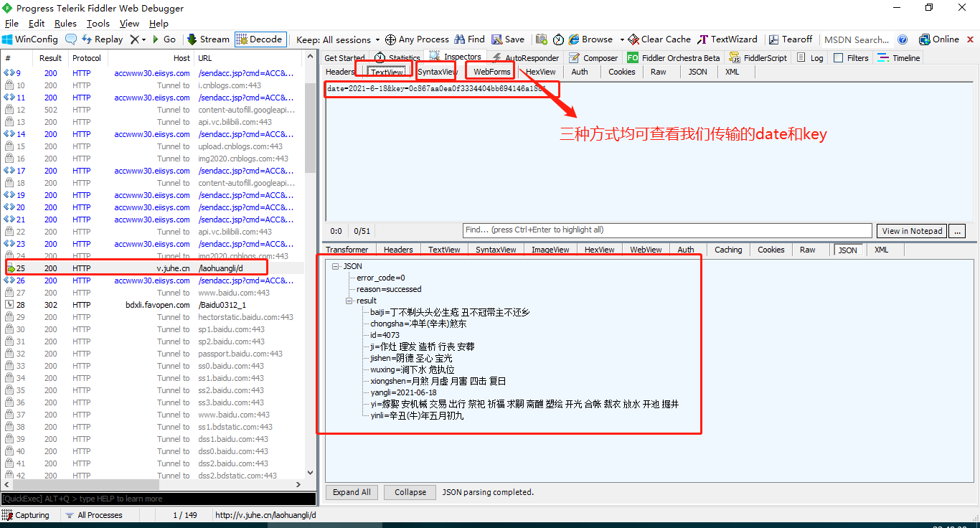Launch the TextWizard tool
The image size is (980, 528).
click(727, 39)
